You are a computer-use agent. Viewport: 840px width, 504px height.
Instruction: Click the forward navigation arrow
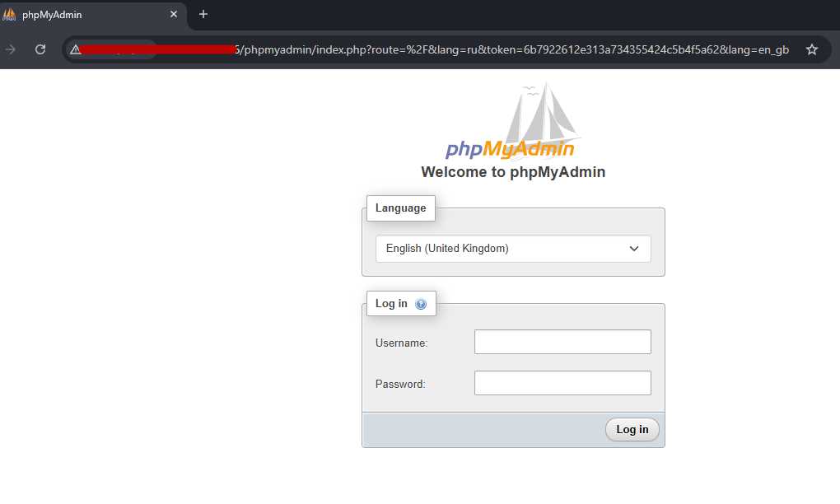pyautogui.click(x=11, y=49)
